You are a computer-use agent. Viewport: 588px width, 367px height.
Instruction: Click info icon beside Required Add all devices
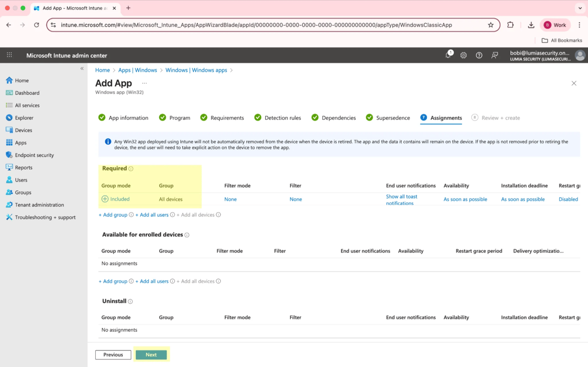pyautogui.click(x=219, y=215)
